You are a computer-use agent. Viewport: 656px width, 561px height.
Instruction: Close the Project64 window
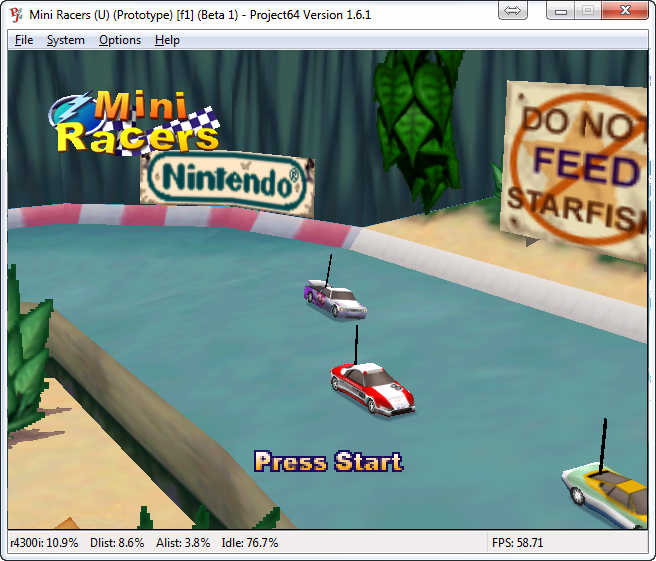coord(625,11)
